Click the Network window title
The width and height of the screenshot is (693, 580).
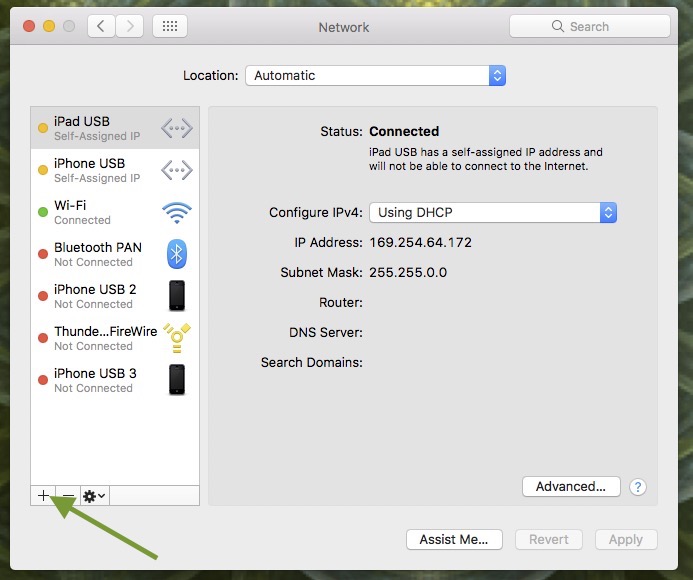coord(344,27)
